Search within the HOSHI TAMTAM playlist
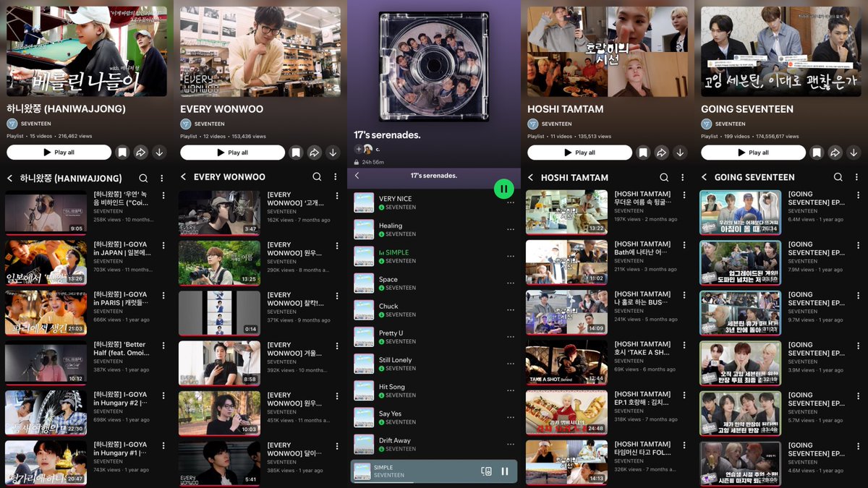This screenshot has height=488, width=868. point(664,177)
